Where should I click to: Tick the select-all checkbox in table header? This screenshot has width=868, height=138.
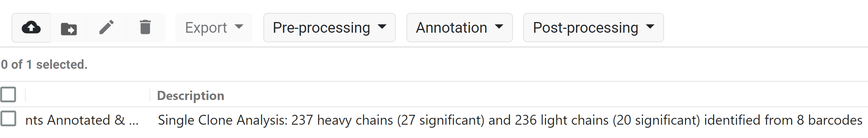click(x=8, y=94)
